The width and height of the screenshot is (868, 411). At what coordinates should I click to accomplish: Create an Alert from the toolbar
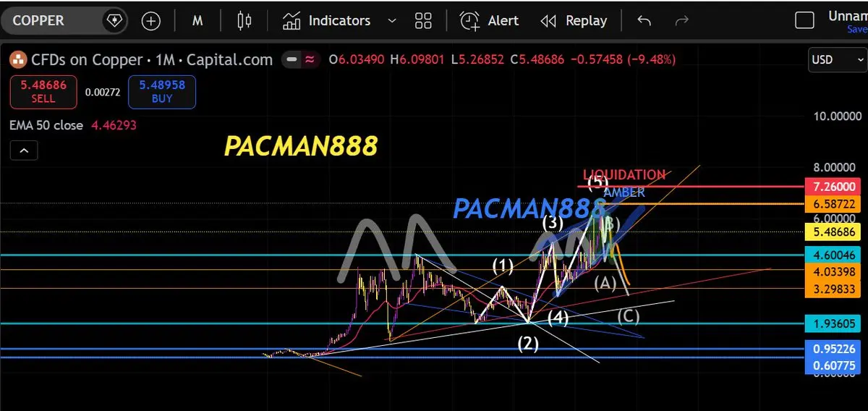[x=490, y=20]
